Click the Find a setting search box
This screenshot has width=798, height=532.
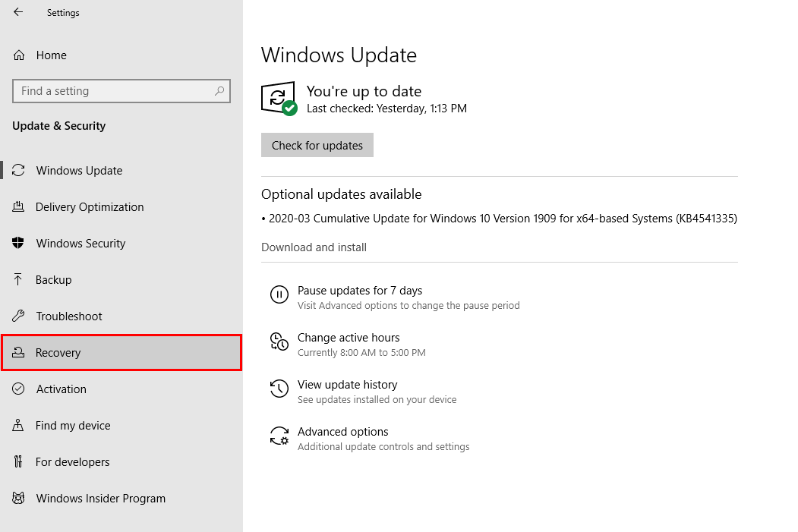pos(121,91)
